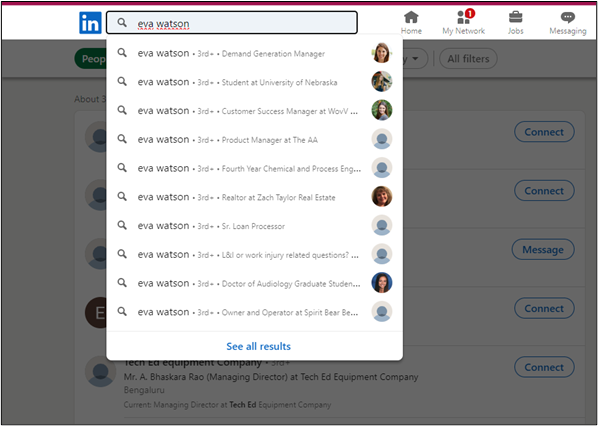Click the magnifier icon inside the search box
Image resolution: width=598 pixels, height=426 pixels.
(122, 23)
